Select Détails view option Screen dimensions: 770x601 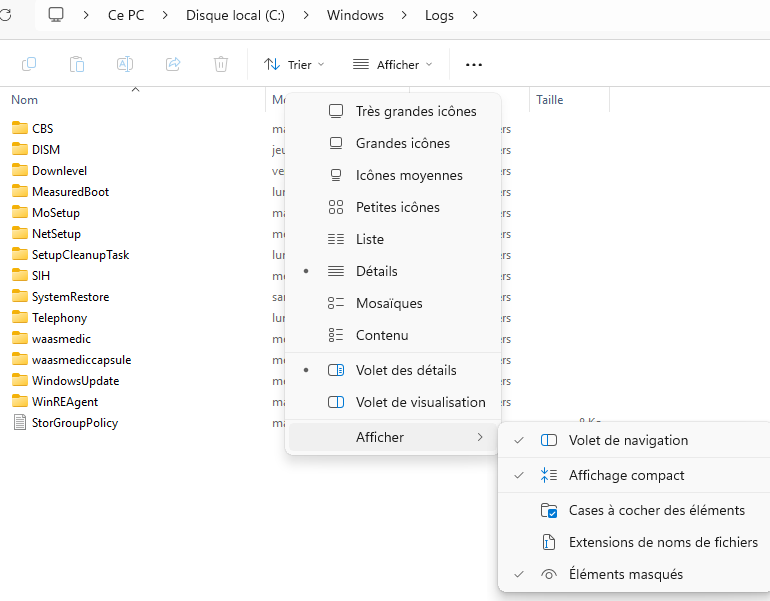393,271
